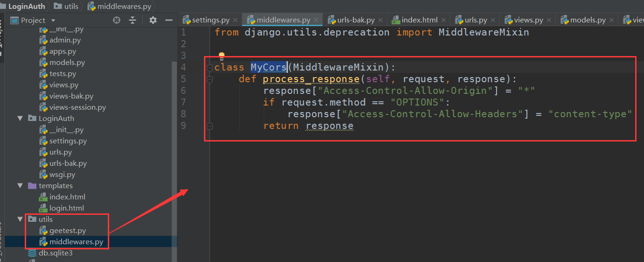
Task: Hide the Project panel with minimize icon
Action: click(x=169, y=20)
